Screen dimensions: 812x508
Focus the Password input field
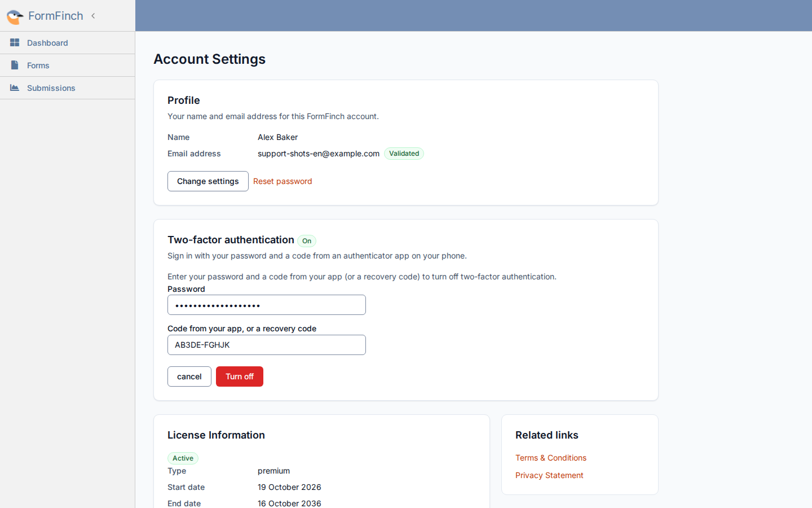267,305
